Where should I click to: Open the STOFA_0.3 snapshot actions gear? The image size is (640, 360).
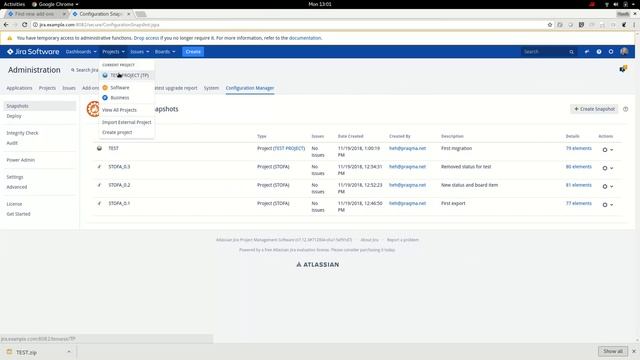click(607, 168)
